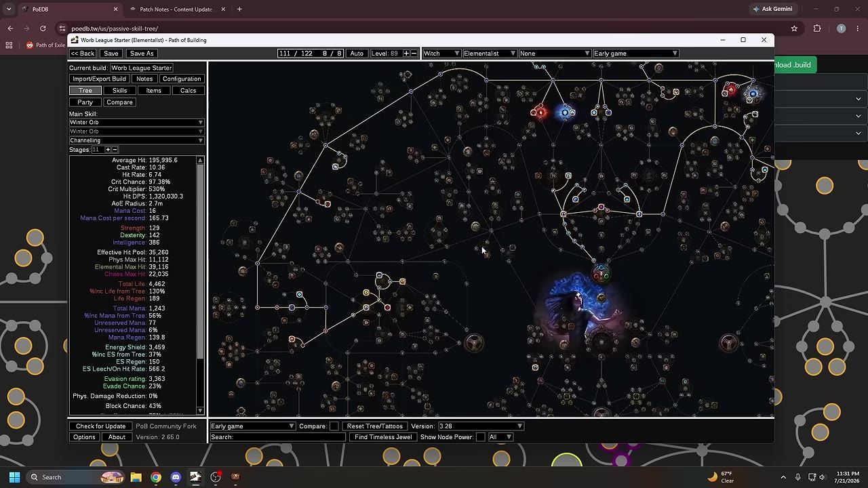Open the volume control in the system tray
This screenshot has width=868, height=488.
click(822, 477)
